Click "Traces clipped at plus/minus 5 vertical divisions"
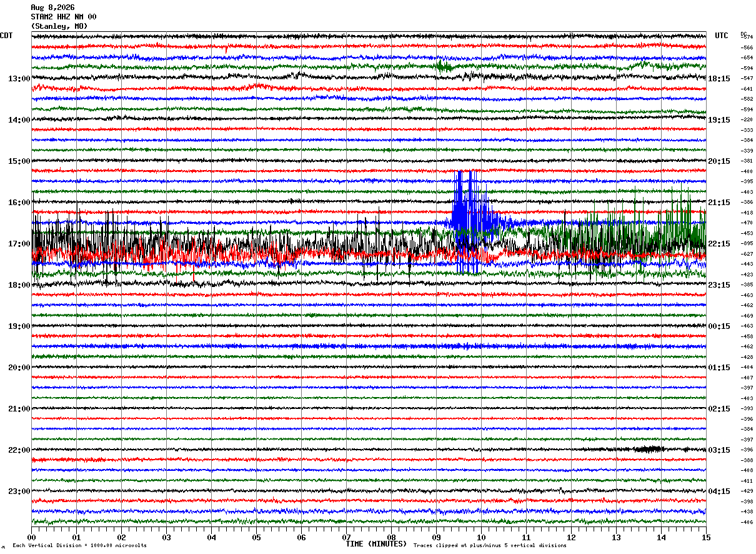756x554 pixels. tap(490, 545)
